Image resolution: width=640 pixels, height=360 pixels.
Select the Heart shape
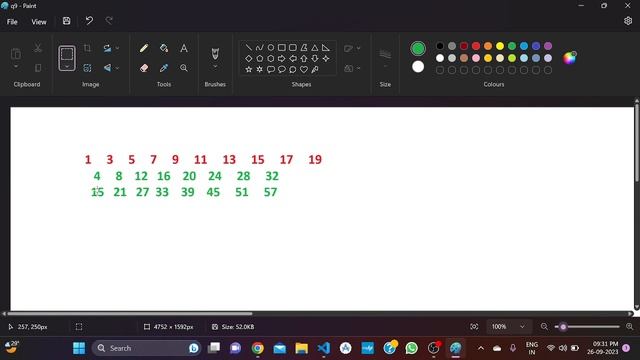pos(304,69)
